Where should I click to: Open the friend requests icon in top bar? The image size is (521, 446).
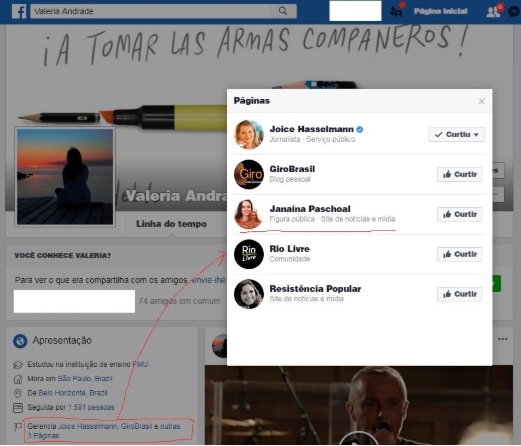[493, 11]
